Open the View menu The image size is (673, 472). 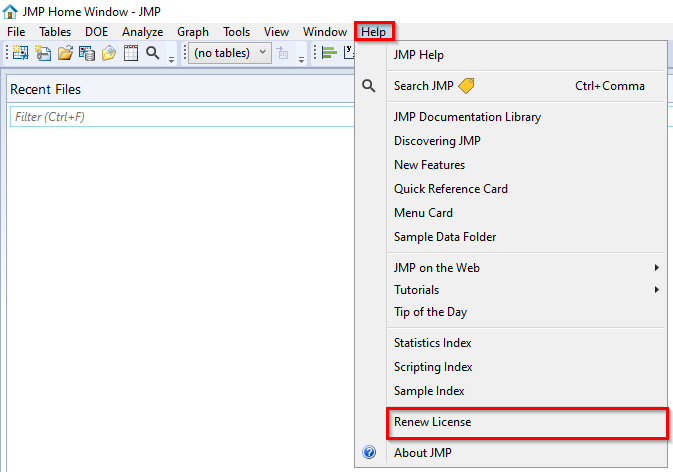pos(276,32)
